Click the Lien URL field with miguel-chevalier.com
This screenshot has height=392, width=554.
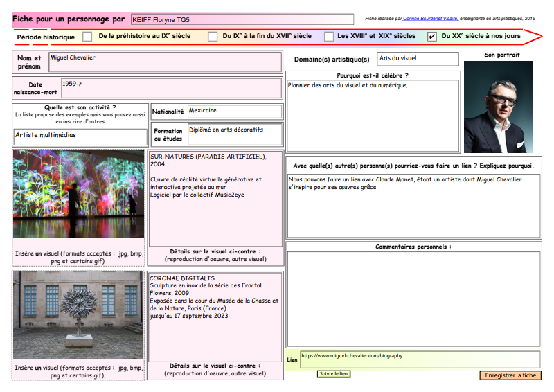[420, 359]
